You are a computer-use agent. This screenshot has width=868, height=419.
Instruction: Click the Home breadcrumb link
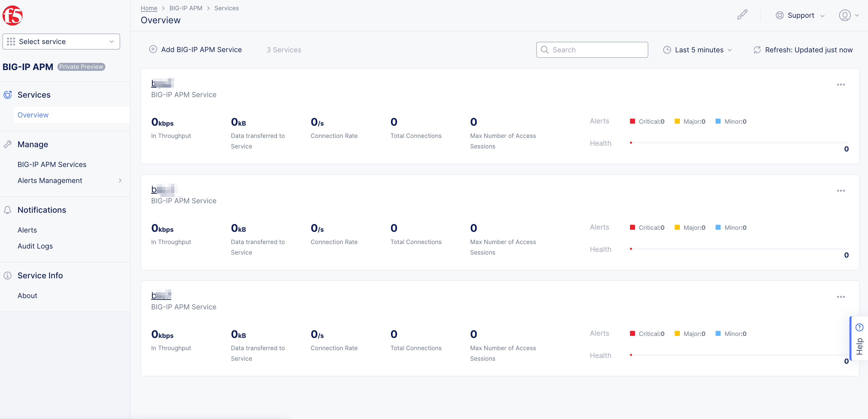coord(149,8)
